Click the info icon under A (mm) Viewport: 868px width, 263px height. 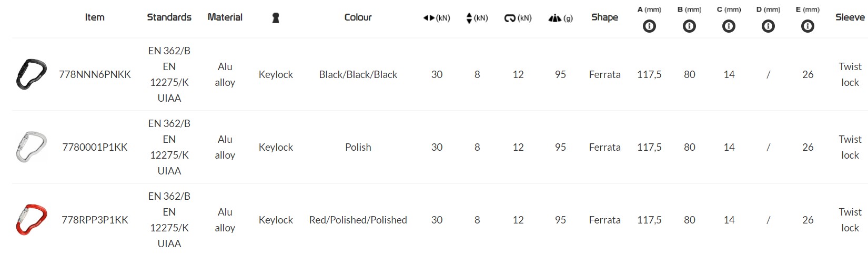[x=649, y=26]
